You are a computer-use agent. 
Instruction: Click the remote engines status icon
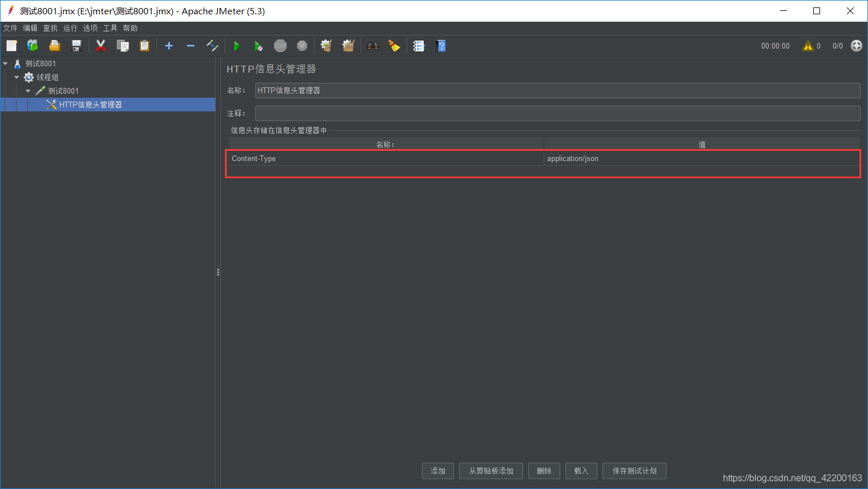click(857, 46)
